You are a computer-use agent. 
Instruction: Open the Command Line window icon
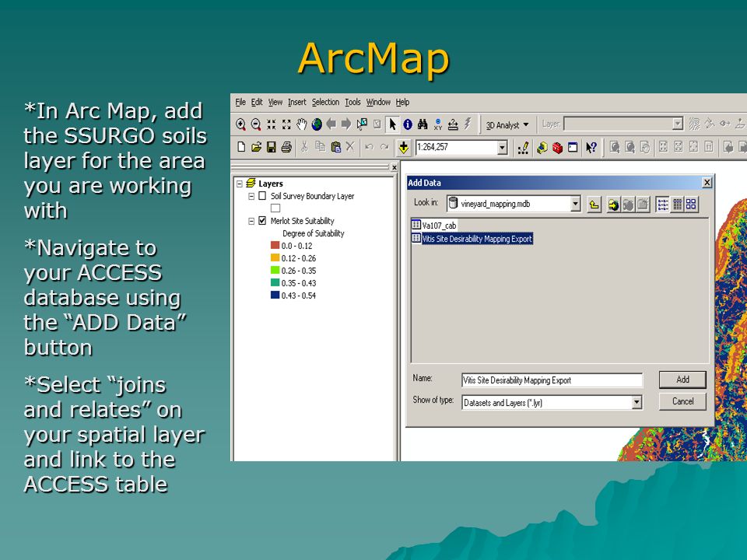[573, 147]
